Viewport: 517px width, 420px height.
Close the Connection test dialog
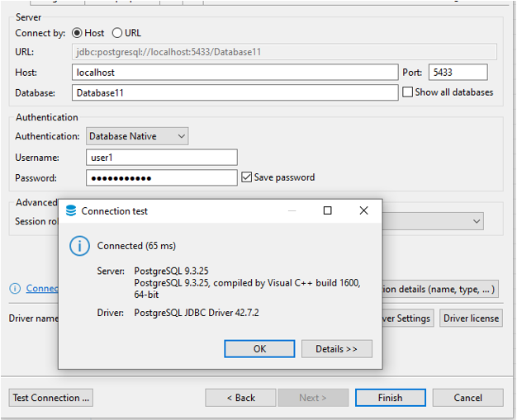[x=363, y=210]
